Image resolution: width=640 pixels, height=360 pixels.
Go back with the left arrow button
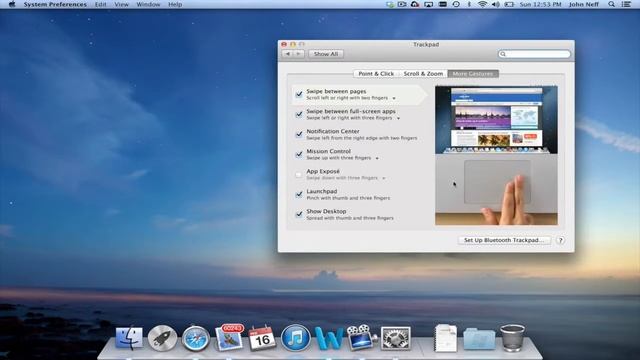[288, 54]
